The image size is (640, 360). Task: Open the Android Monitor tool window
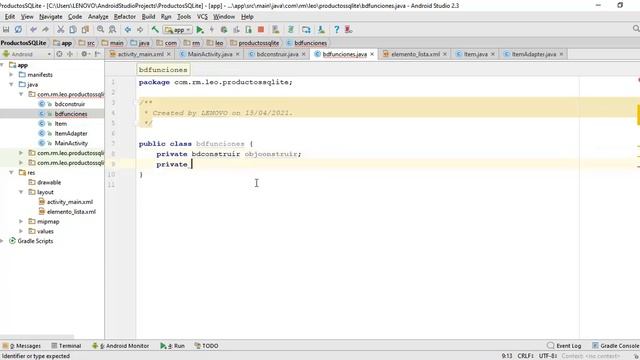[x=121, y=346]
